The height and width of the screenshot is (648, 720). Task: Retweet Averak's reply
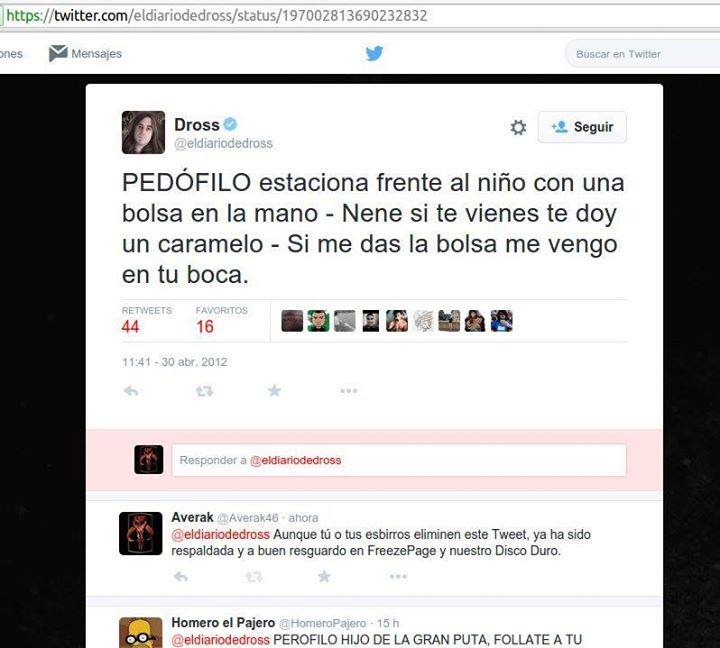(254, 576)
